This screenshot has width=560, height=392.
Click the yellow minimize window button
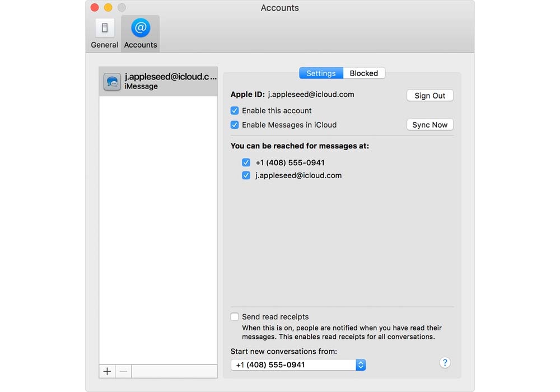(x=108, y=7)
